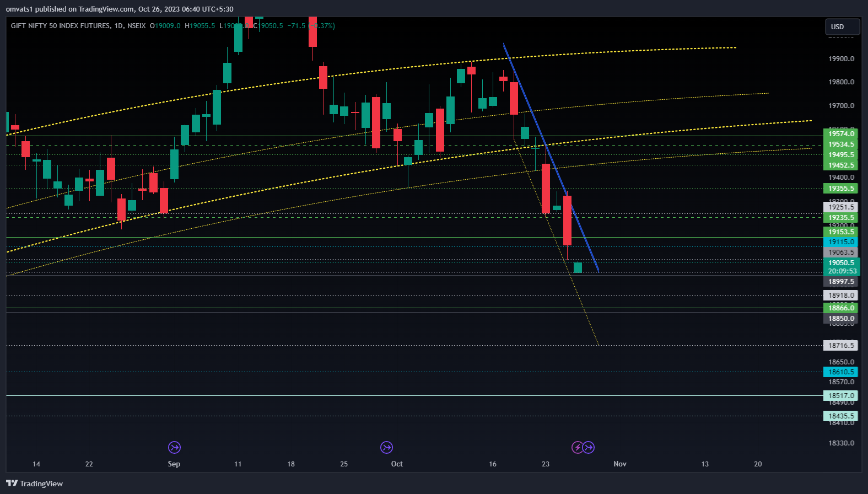Click the 18716.5 price label
Viewport: 868px width, 494px height.
(841, 346)
